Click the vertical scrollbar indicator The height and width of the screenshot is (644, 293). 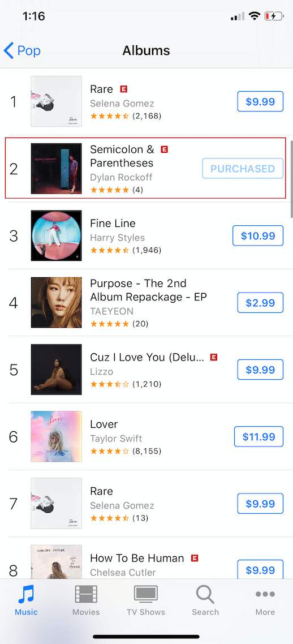pyautogui.click(x=291, y=179)
